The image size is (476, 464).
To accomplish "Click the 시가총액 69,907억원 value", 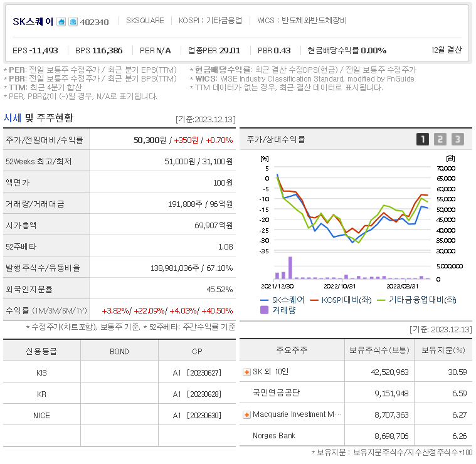I will click(x=214, y=226).
